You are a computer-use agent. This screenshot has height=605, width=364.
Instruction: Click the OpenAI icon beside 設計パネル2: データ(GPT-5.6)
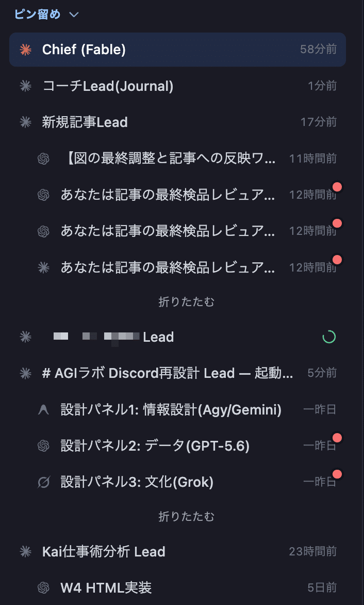43,445
